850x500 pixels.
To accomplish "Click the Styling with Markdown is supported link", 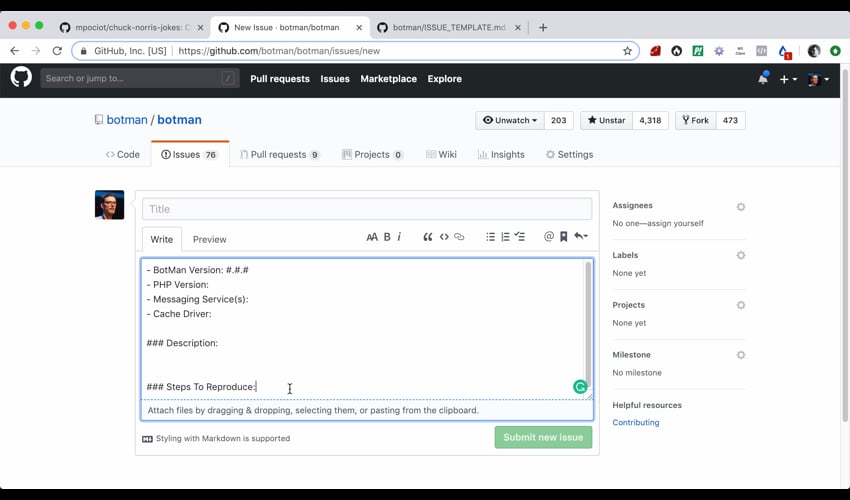I will [223, 439].
